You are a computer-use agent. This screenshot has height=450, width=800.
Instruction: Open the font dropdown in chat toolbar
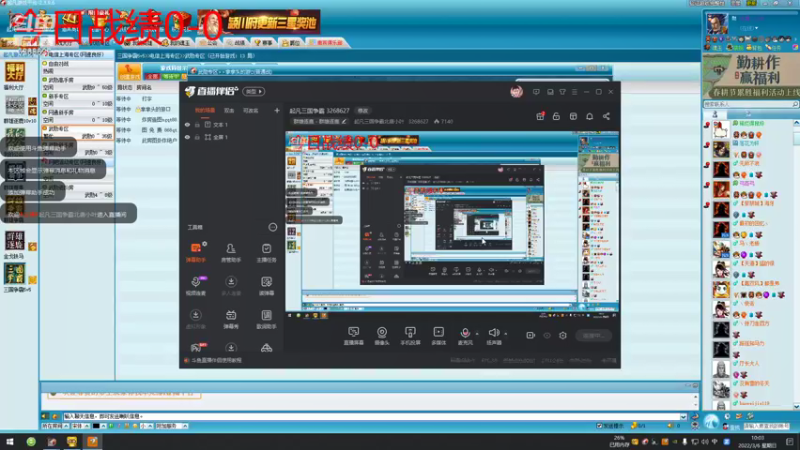(x=81, y=426)
